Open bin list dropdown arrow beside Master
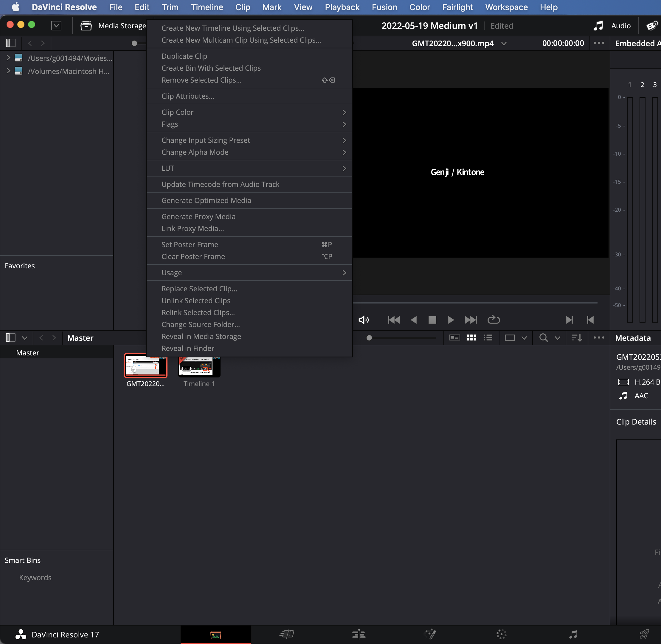Image resolution: width=661 pixels, height=644 pixels. 25,338
